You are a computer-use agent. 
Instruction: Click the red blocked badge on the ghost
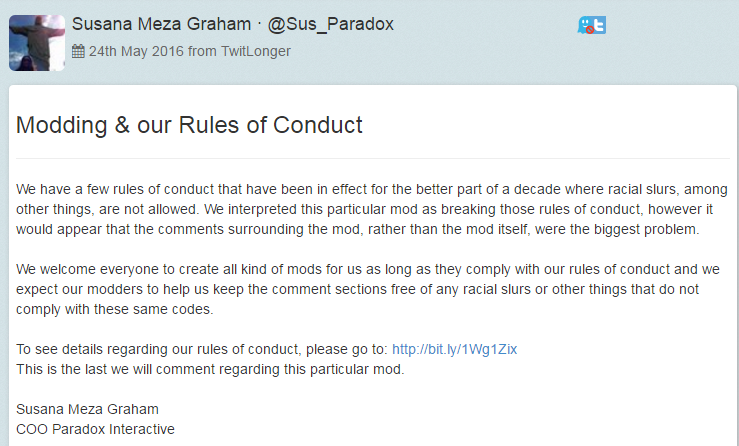590,30
